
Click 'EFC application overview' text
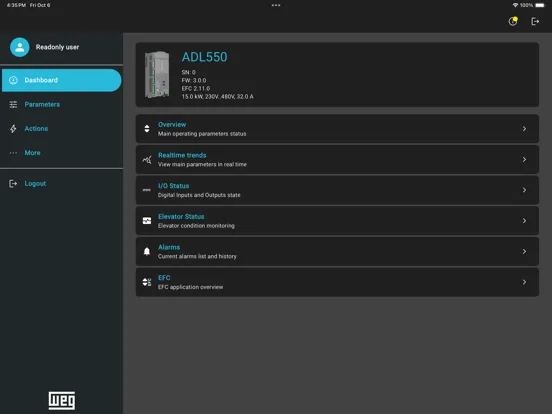tap(190, 287)
